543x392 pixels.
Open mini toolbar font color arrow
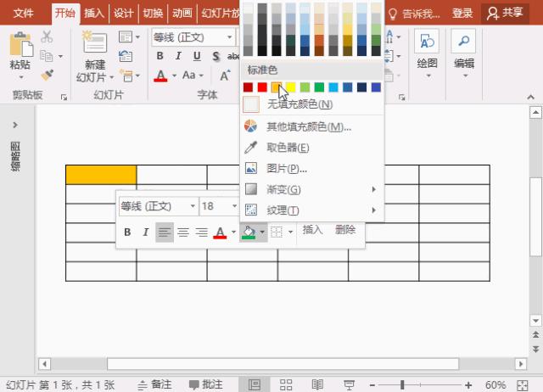click(x=234, y=232)
